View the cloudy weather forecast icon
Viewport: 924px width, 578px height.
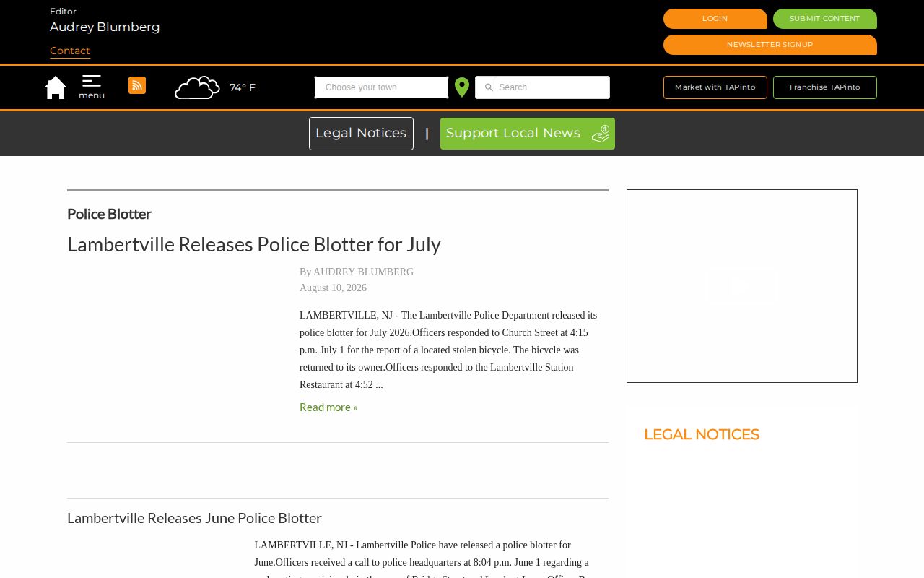(x=197, y=87)
